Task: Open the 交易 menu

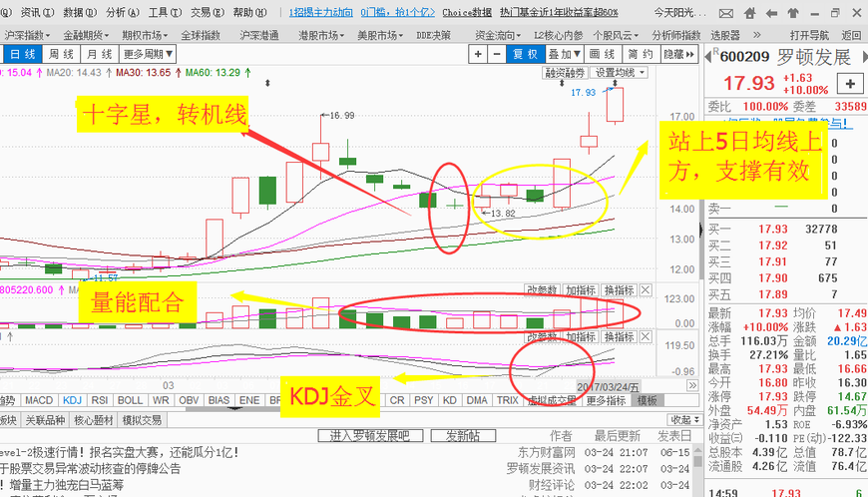Action: click(x=208, y=12)
